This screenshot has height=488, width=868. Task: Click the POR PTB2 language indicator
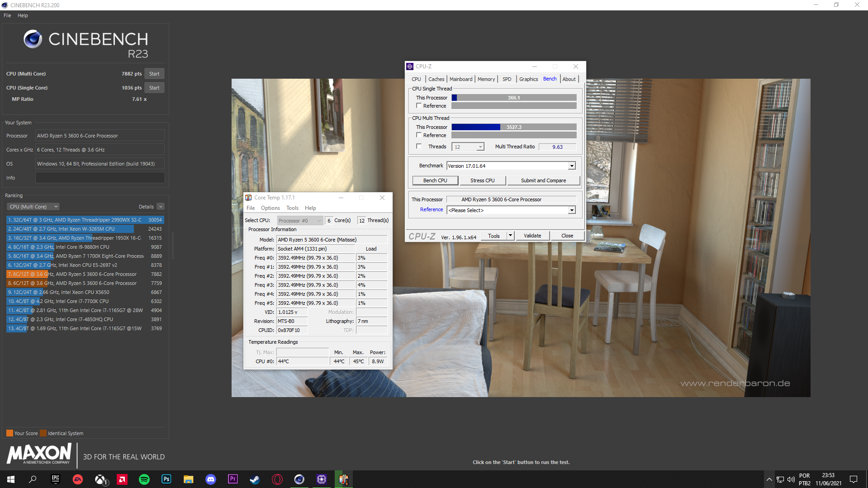pyautogui.click(x=804, y=479)
